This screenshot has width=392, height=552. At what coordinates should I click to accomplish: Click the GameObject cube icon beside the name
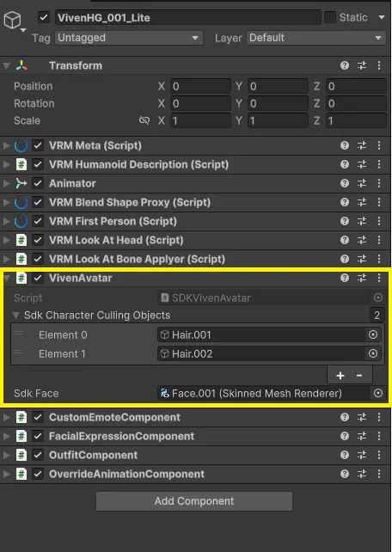click(x=12, y=20)
